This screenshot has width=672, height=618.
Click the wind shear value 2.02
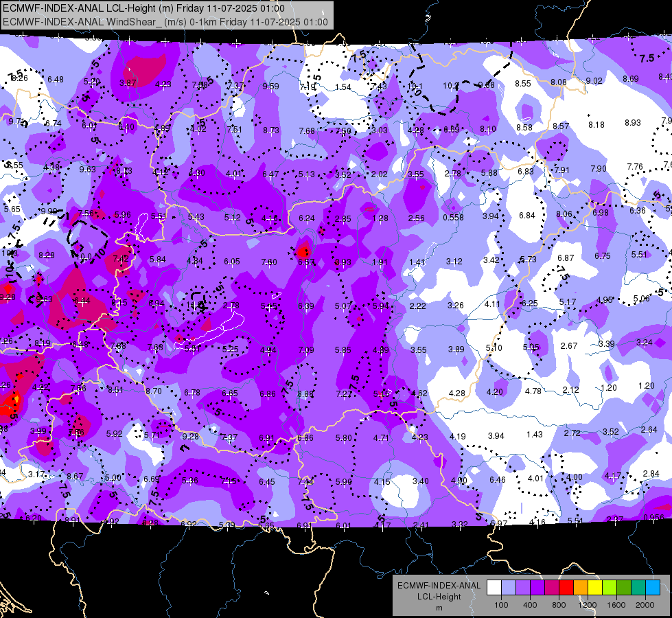point(380,174)
